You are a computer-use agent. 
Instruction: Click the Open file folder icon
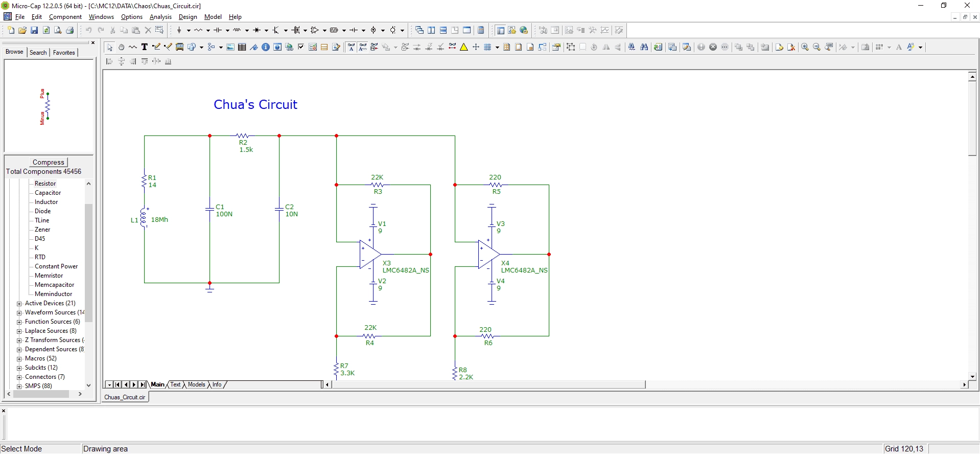tap(22, 30)
